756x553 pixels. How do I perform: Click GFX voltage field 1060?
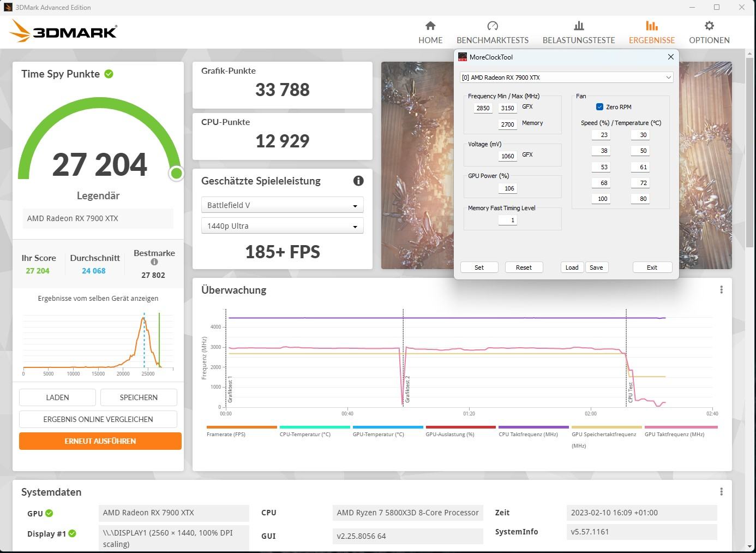507,156
